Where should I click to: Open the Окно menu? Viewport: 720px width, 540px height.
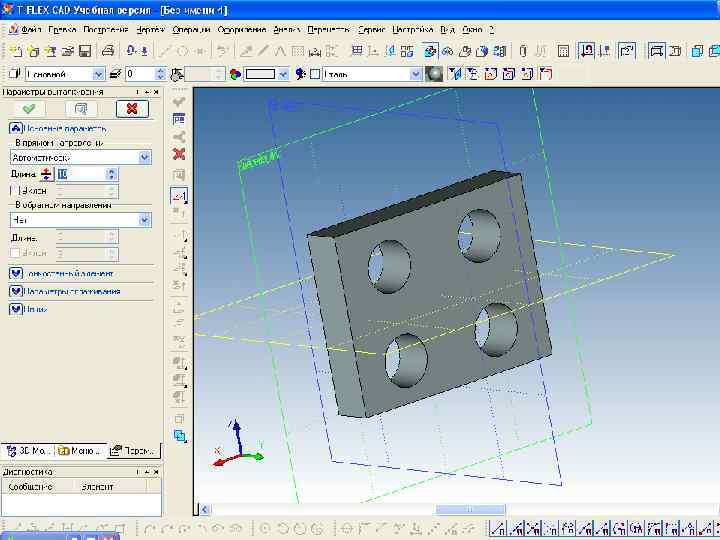472,30
